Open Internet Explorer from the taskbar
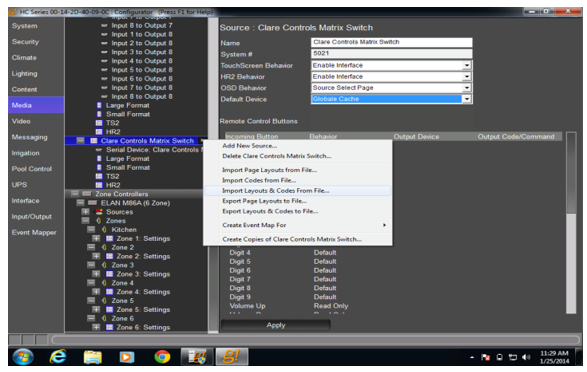The width and height of the screenshot is (587, 372). pyautogui.click(x=58, y=357)
